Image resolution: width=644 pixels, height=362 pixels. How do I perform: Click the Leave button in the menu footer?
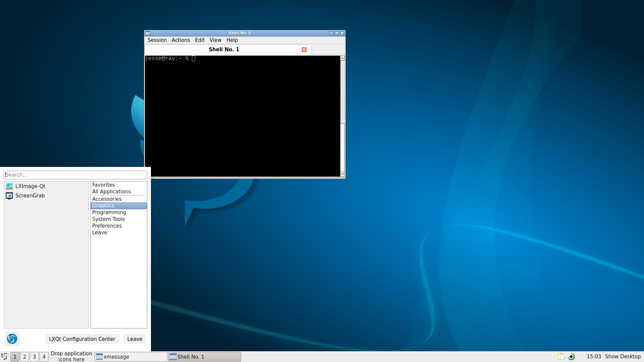pyautogui.click(x=135, y=339)
